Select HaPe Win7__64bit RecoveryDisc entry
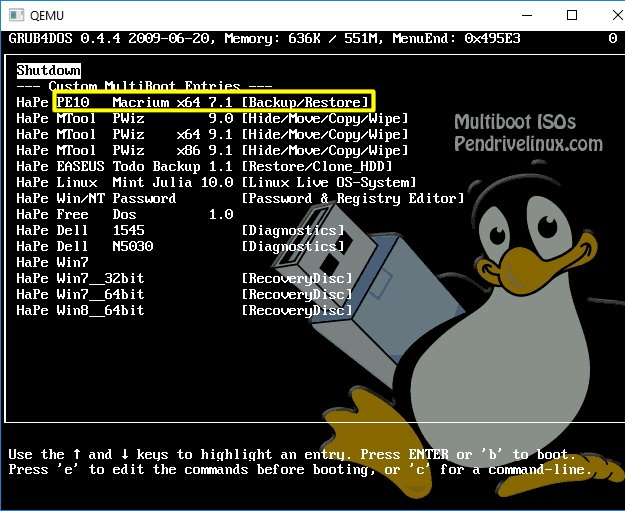Screen dimensions: 625x511 [x=184, y=294]
